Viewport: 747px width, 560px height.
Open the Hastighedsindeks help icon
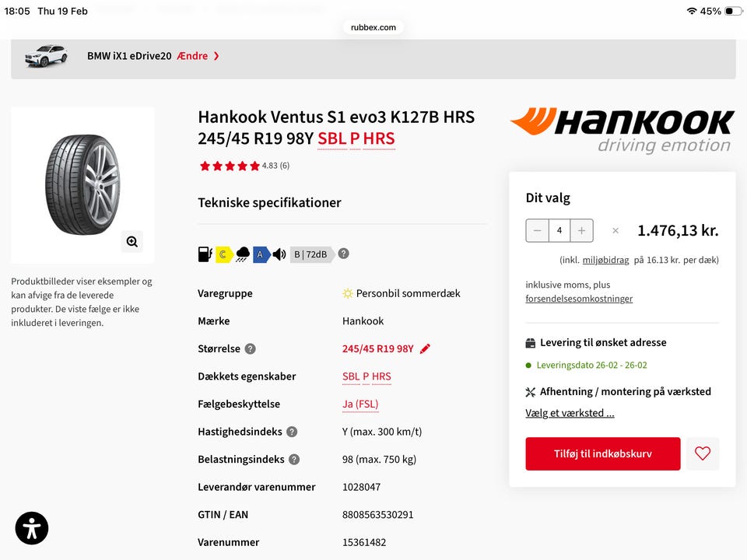coord(292,432)
